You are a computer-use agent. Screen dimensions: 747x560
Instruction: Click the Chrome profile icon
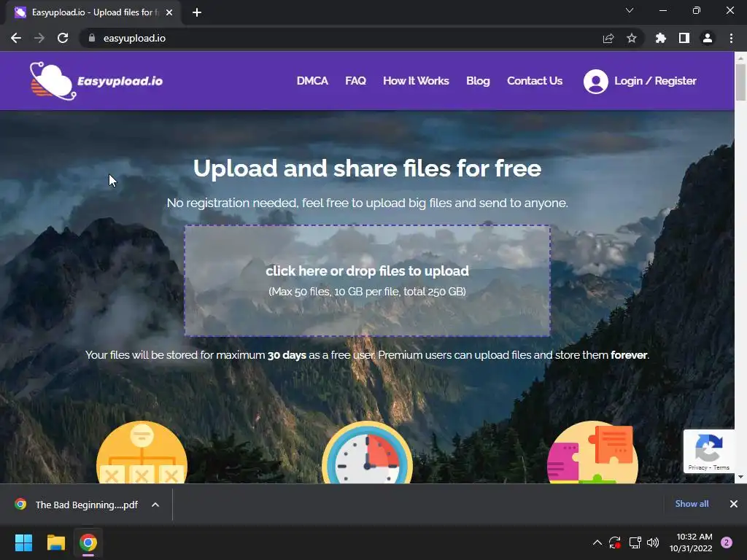tap(708, 38)
